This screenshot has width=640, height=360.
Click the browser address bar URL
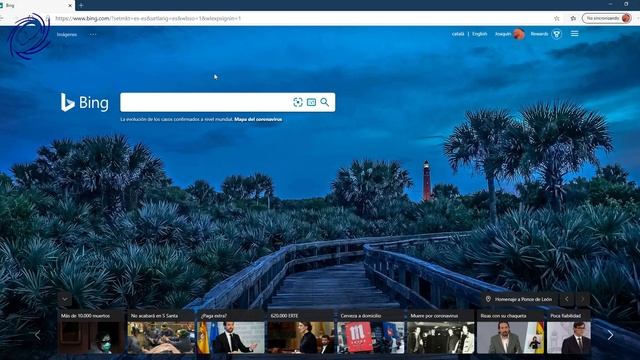(148, 18)
